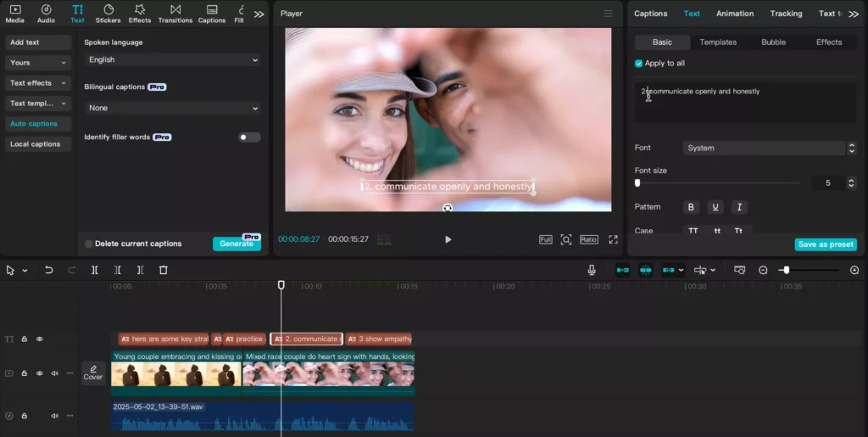This screenshot has height=437, width=868.
Task: Open the Cover editor button
Action: tap(93, 373)
